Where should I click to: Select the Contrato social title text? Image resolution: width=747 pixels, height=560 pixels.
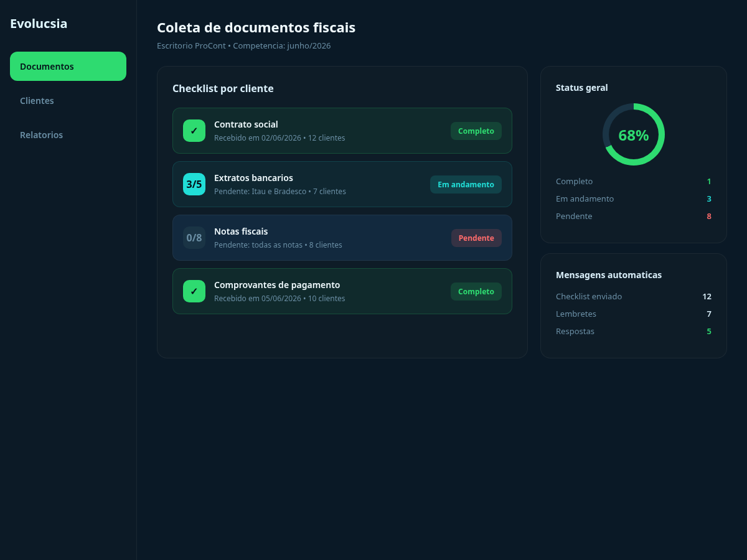246,124
